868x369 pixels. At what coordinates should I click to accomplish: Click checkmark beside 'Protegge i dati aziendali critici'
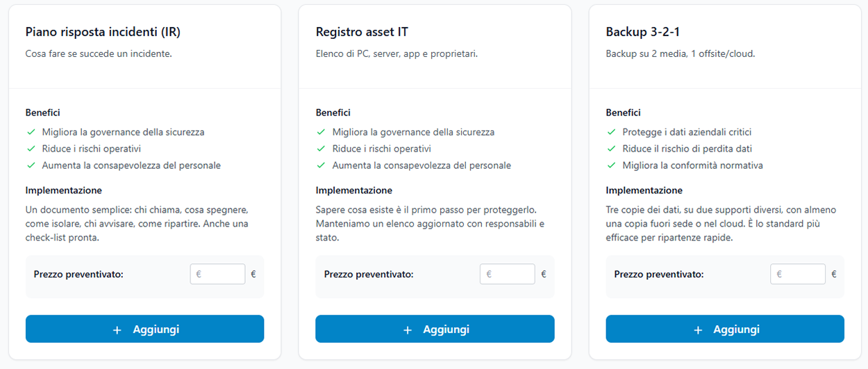point(611,132)
